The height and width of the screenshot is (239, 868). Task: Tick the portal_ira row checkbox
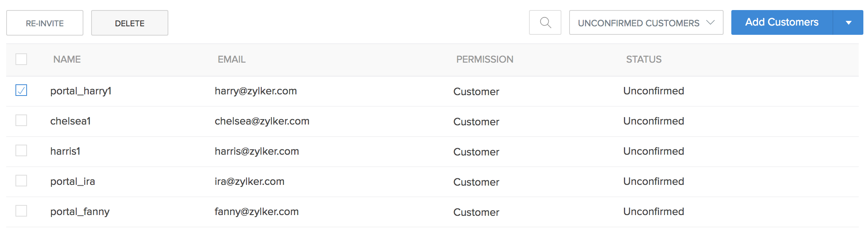click(x=21, y=181)
